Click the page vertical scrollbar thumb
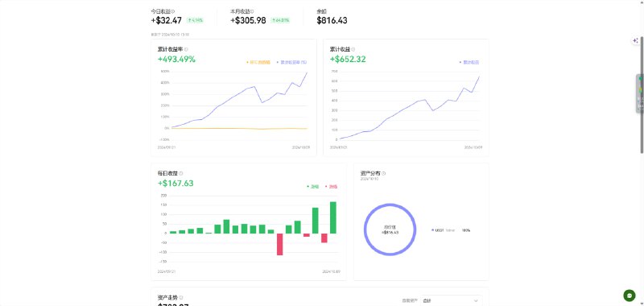644x306 pixels. 642,95
